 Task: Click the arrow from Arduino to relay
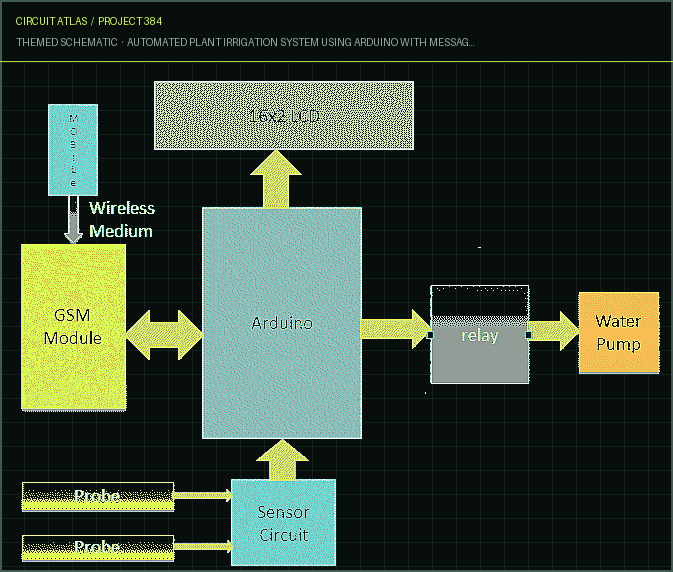(396, 329)
